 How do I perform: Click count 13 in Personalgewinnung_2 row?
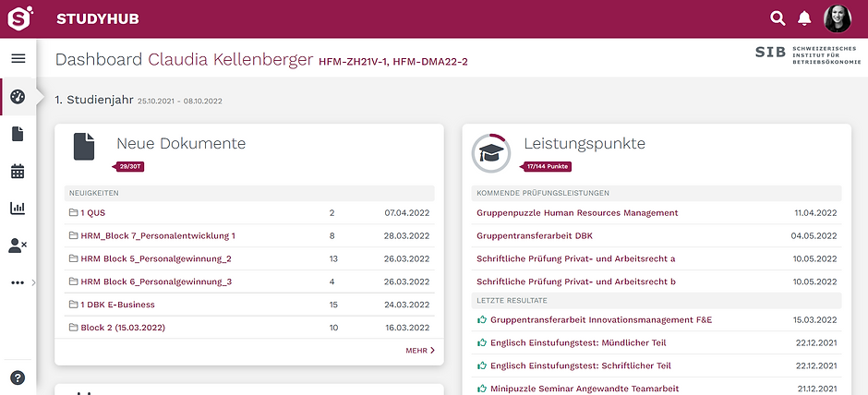pos(333,258)
